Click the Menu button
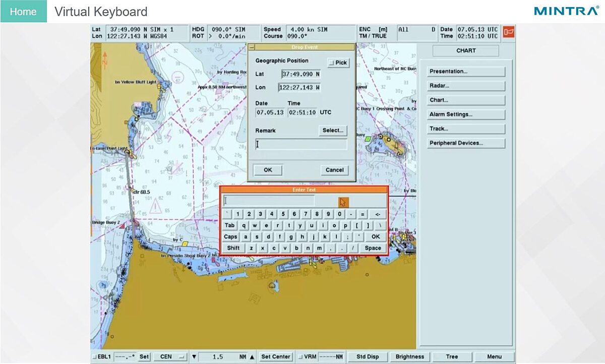Image resolution: width=605 pixels, height=364 pixels. click(494, 356)
